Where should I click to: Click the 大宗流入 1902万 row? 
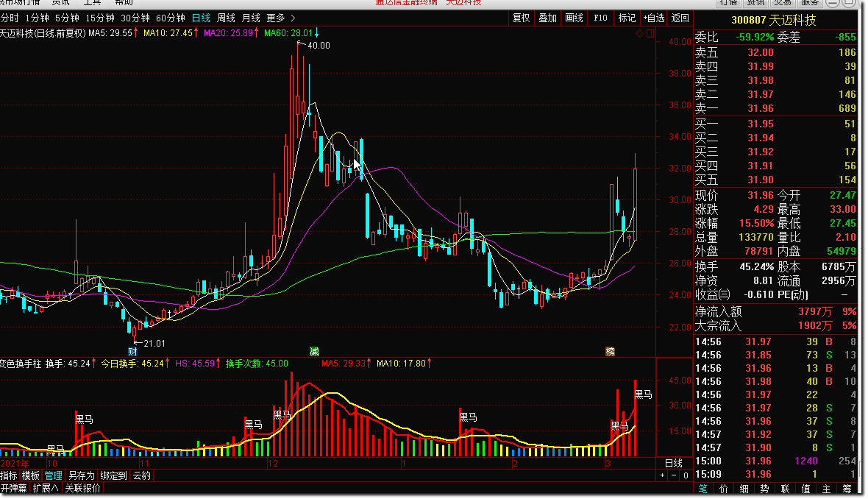tap(775, 326)
